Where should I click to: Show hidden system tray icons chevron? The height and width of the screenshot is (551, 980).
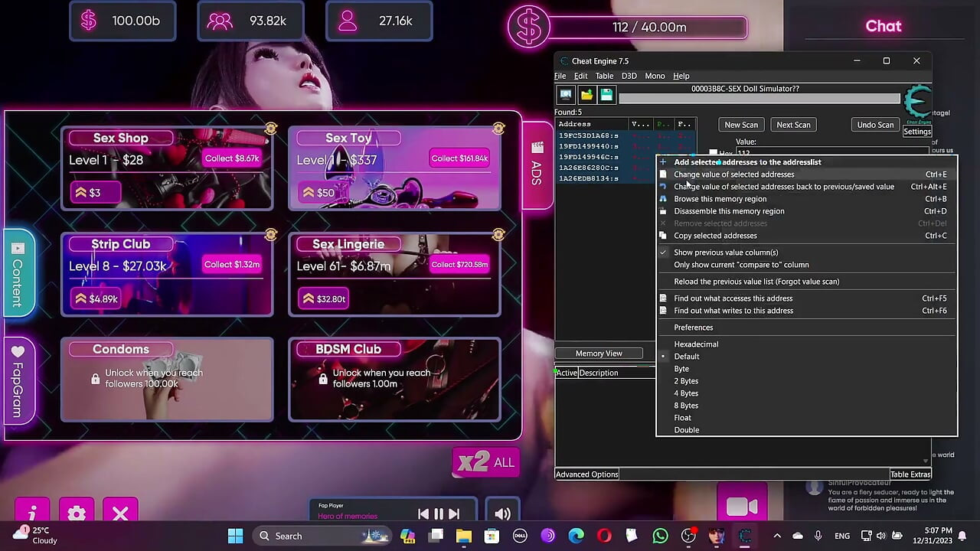pyautogui.click(x=777, y=536)
